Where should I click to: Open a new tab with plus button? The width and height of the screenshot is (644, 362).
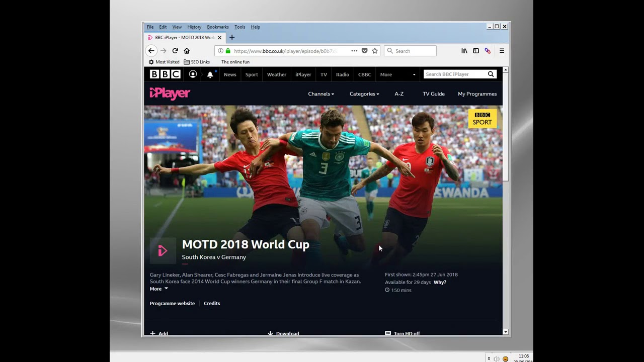232,37
